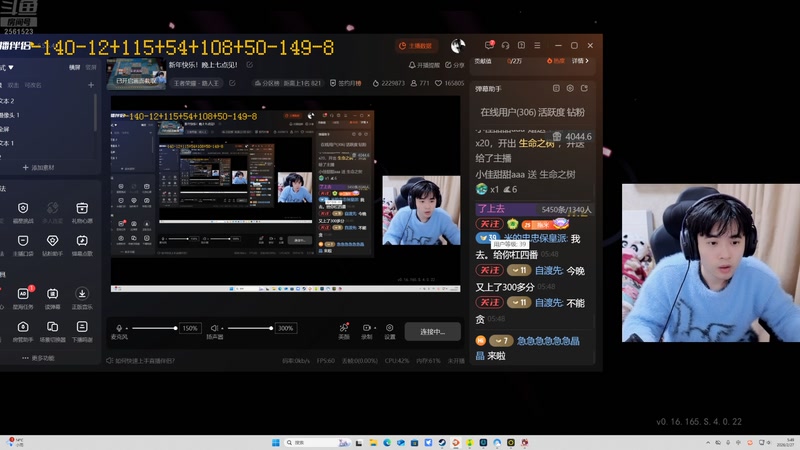
Task: Select 全屏 source item
Action: (x=5, y=129)
